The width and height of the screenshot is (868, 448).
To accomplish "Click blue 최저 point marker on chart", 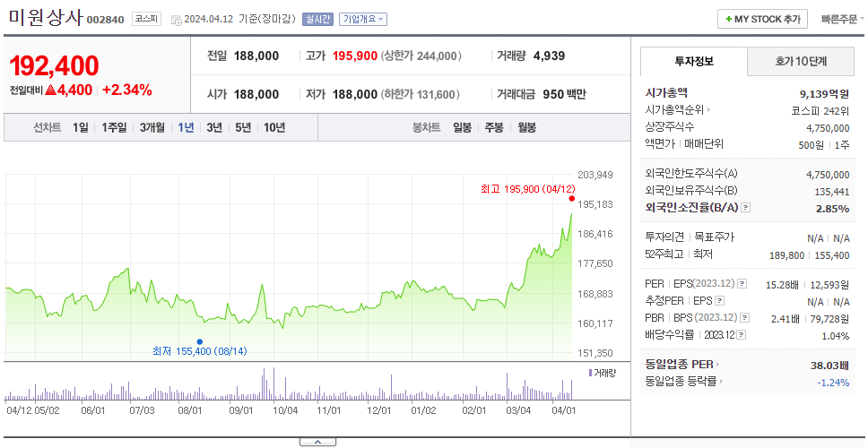I will 199,341.
